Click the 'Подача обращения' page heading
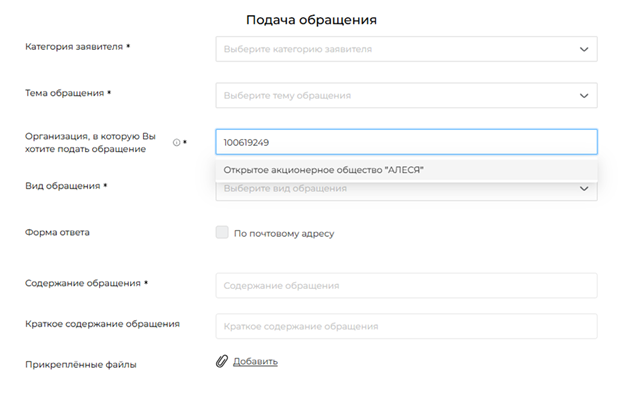623x393 pixels. (311, 20)
